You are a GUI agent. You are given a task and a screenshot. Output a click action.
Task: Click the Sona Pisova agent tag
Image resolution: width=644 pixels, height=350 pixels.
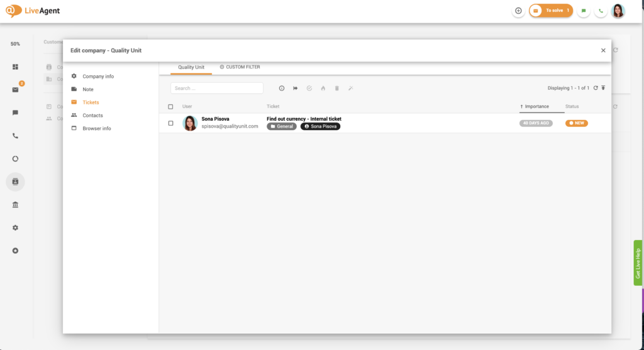[x=320, y=126]
